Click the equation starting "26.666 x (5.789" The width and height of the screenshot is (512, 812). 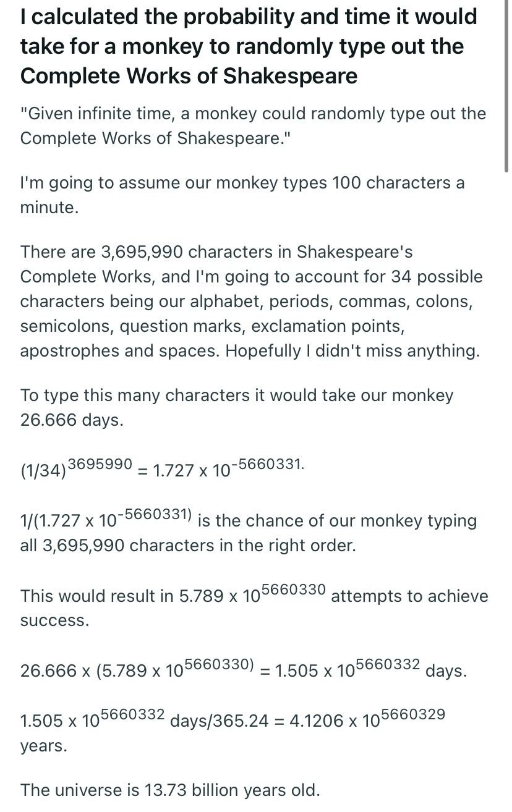pos(137,670)
